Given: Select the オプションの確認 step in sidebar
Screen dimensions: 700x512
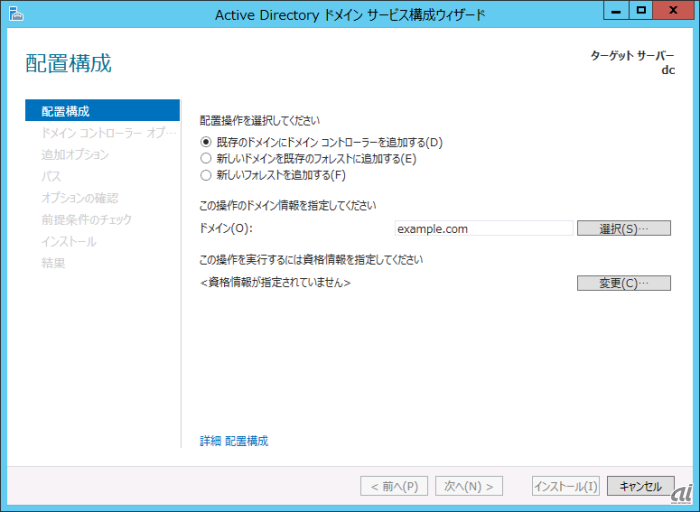Looking at the screenshot, I should [x=80, y=198].
